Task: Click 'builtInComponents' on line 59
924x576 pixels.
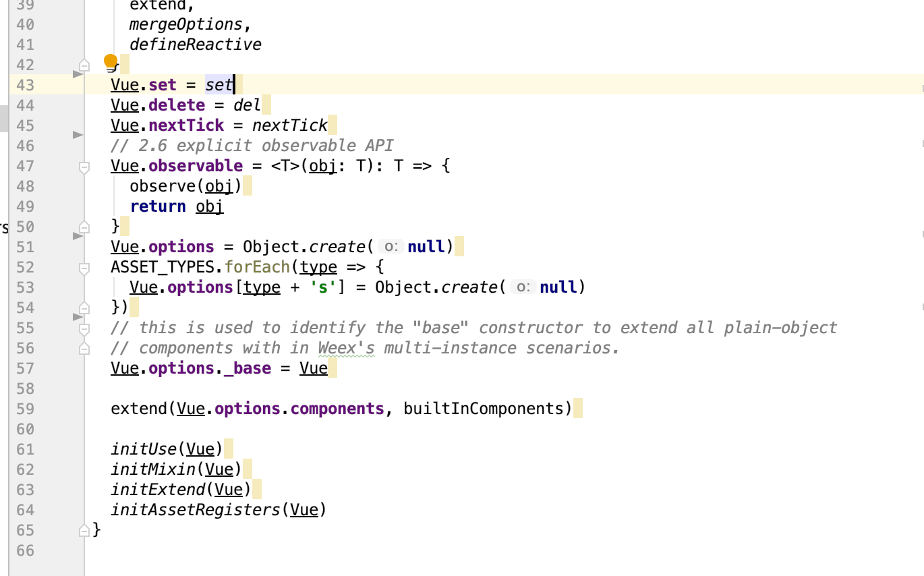Action: 483,409
